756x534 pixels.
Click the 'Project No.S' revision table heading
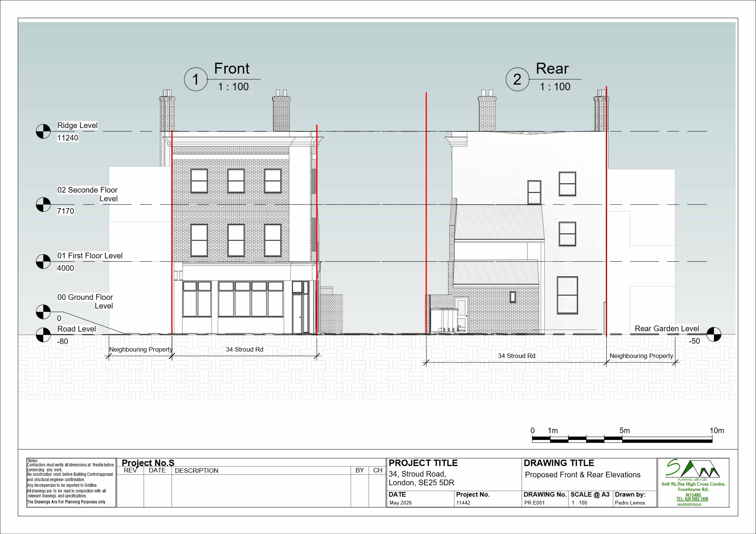[x=148, y=463]
